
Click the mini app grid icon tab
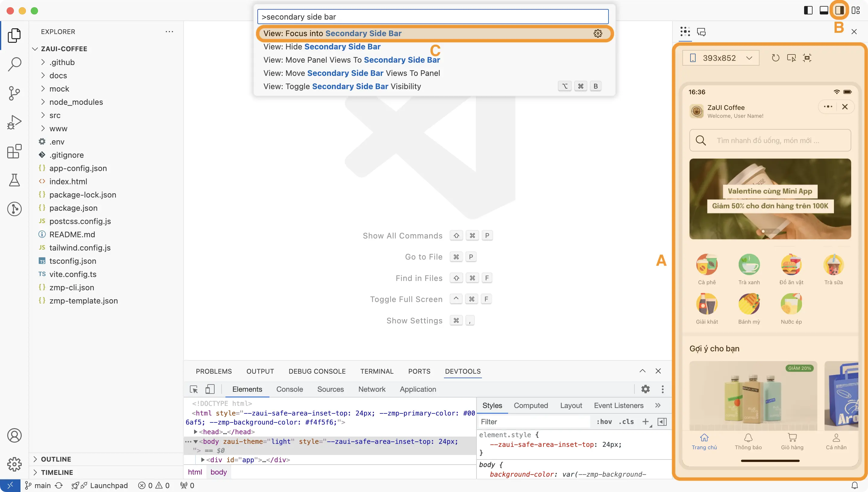click(x=685, y=32)
